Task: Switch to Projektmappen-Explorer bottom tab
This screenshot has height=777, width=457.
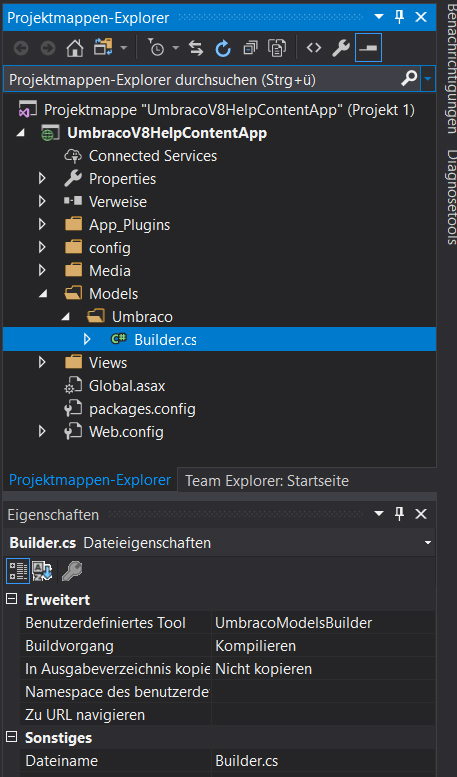Action: [x=90, y=480]
